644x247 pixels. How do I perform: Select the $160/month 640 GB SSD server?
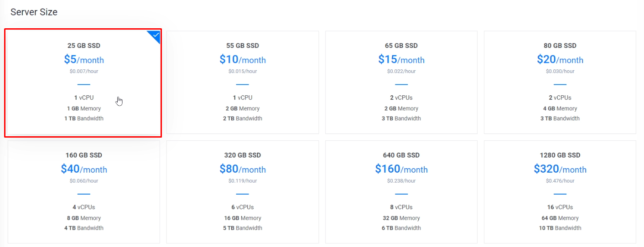click(401, 191)
